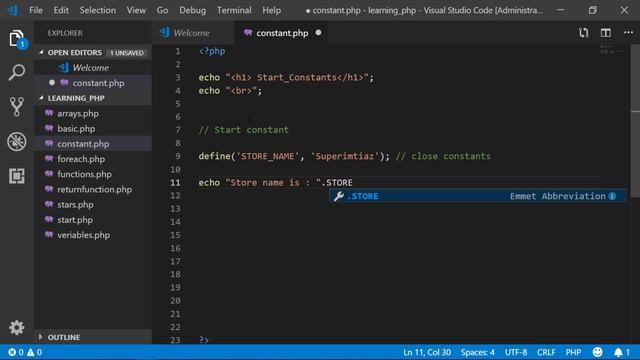Open the Extensions view in activity bar
Screen dimensions: 640x360
coord(17,176)
